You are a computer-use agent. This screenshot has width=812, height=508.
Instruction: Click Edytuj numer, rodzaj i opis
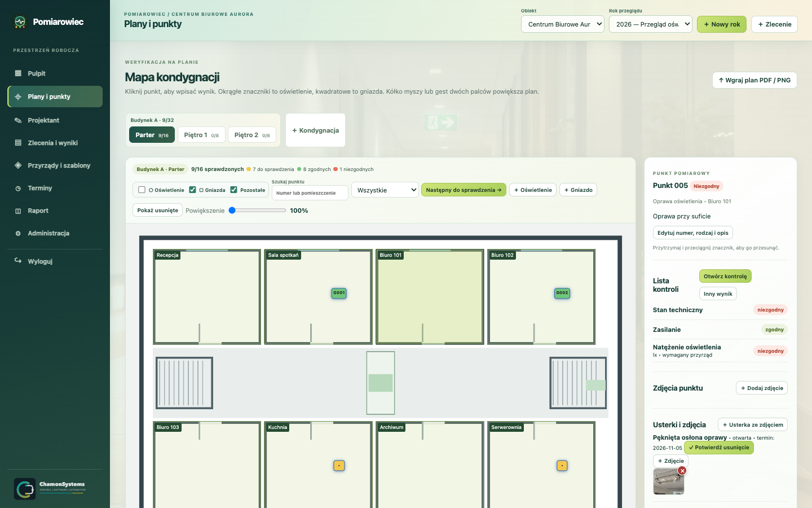point(692,233)
